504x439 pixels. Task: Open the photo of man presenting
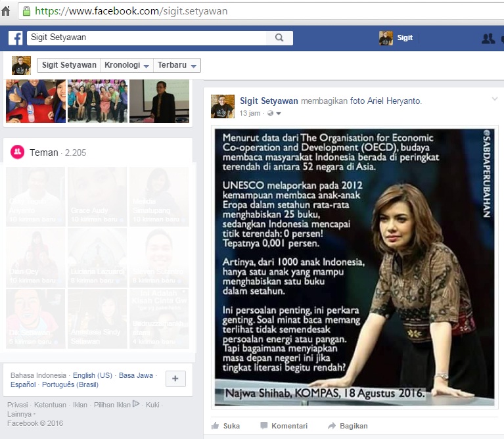pos(159,101)
